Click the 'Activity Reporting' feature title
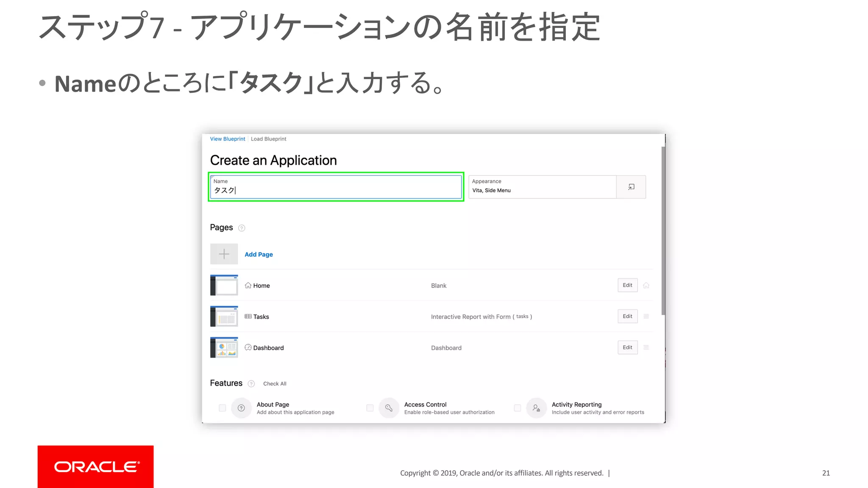This screenshot has width=868, height=488. tap(576, 405)
